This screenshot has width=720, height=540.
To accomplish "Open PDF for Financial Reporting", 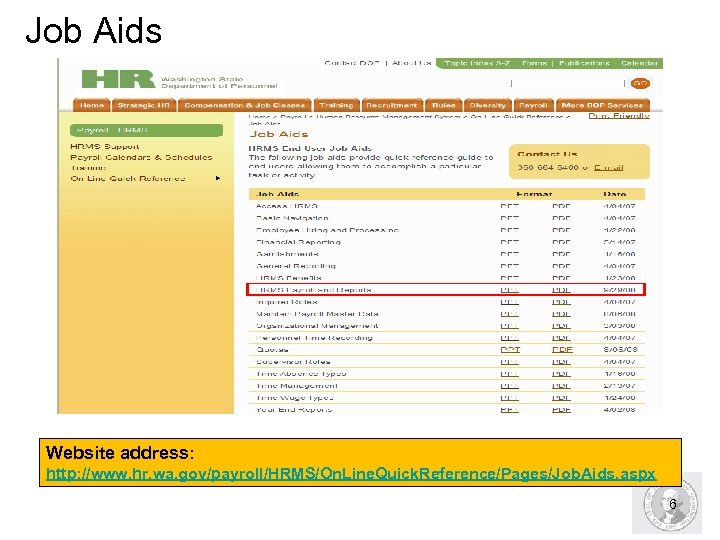I will 561,242.
